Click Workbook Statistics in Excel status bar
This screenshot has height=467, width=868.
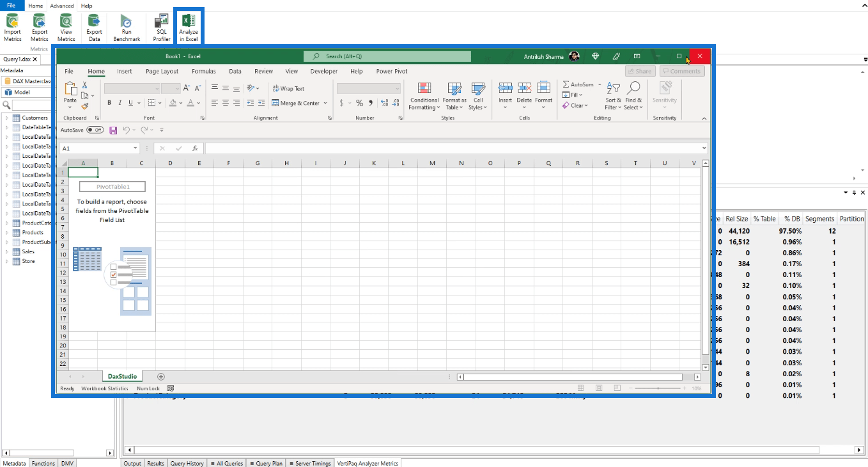(105, 388)
